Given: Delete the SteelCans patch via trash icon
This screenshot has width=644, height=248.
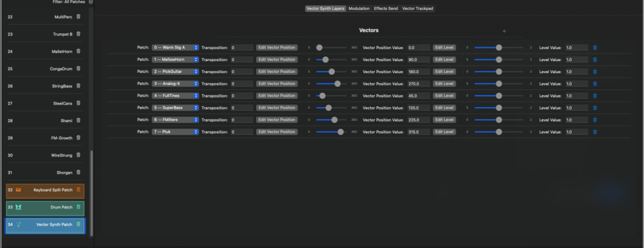Looking at the screenshot, I should point(79,103).
